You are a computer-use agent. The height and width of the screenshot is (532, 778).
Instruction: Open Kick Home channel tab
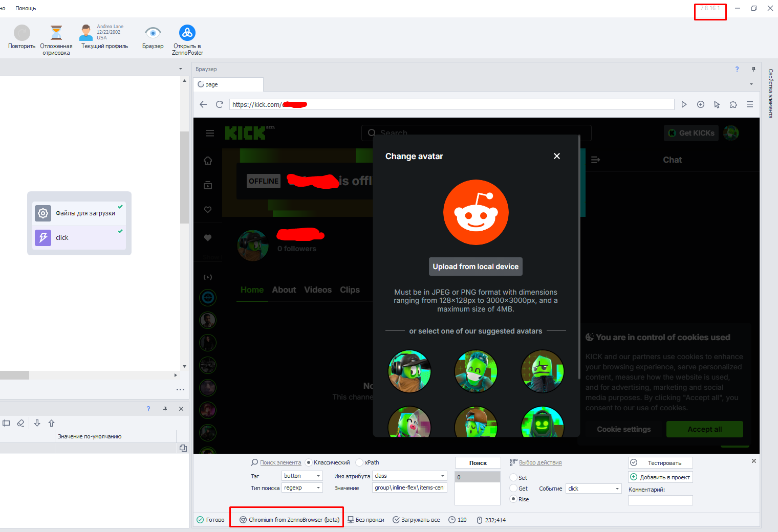pyautogui.click(x=252, y=290)
